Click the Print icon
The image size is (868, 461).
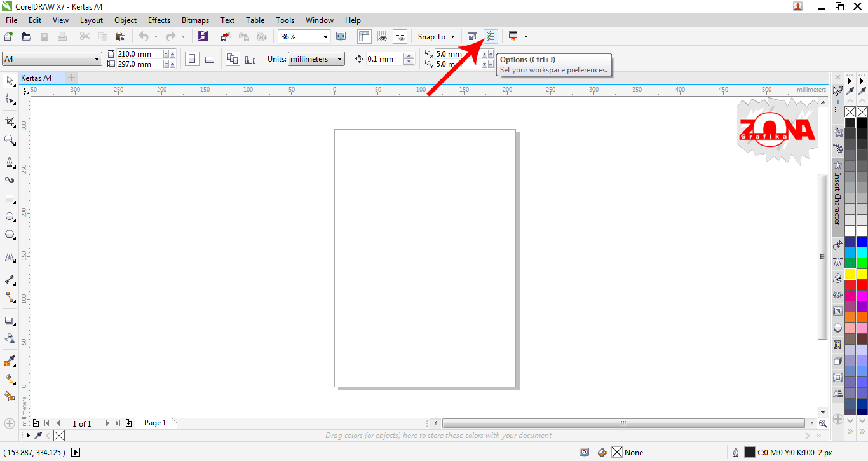click(62, 37)
